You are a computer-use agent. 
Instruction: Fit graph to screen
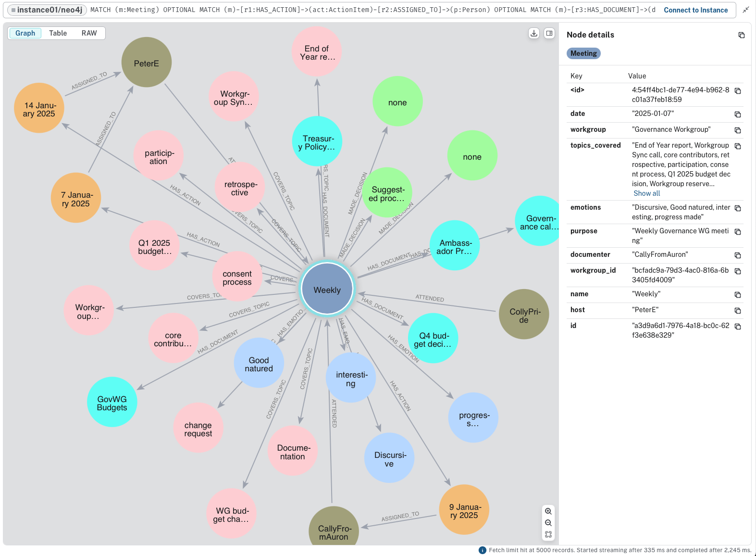548,534
